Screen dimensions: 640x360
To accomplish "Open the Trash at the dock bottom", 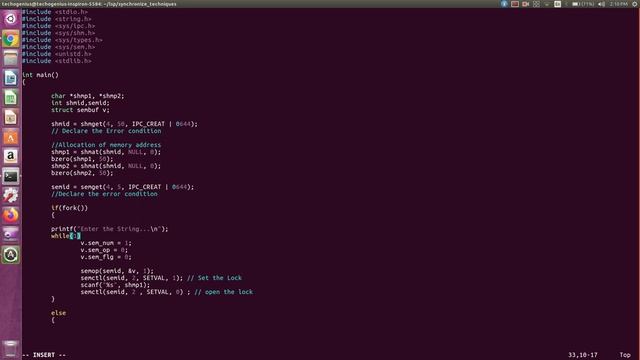I will 11,349.
